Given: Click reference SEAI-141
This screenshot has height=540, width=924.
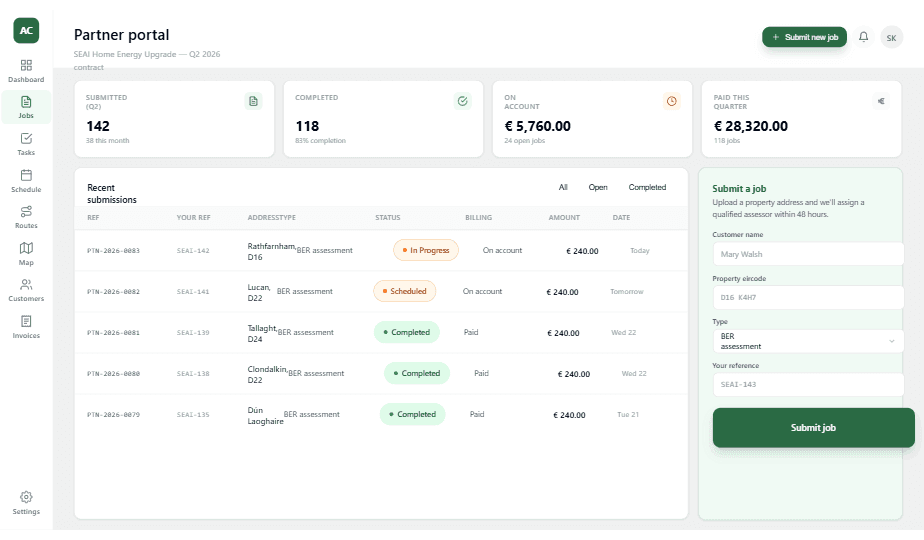Looking at the screenshot, I should click(193, 292).
